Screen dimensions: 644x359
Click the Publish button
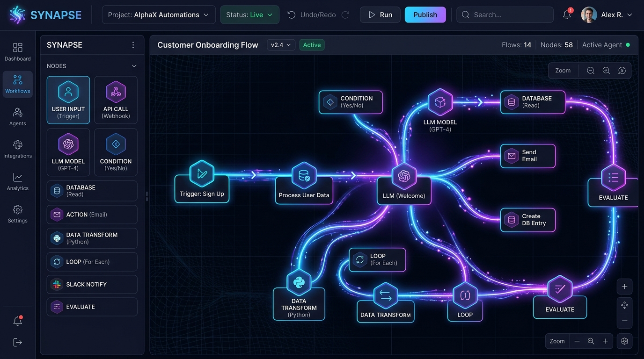pyautogui.click(x=425, y=14)
